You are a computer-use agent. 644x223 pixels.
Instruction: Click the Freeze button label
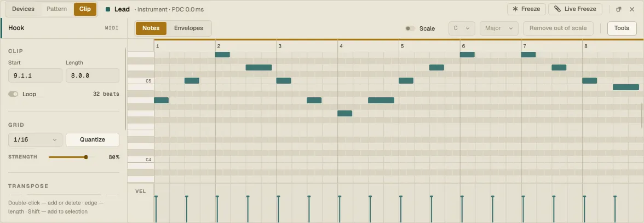pos(531,9)
